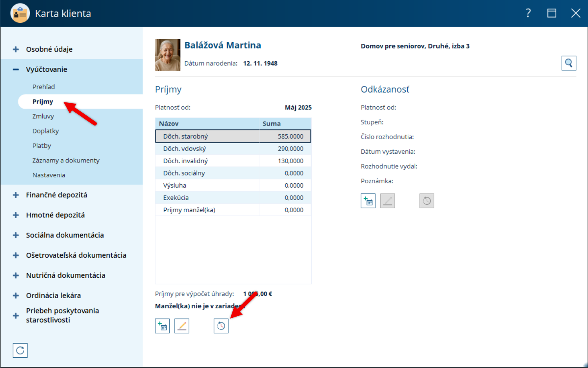Collapse the Vyúčtovanie section
This screenshot has width=588, height=368.
tap(16, 69)
